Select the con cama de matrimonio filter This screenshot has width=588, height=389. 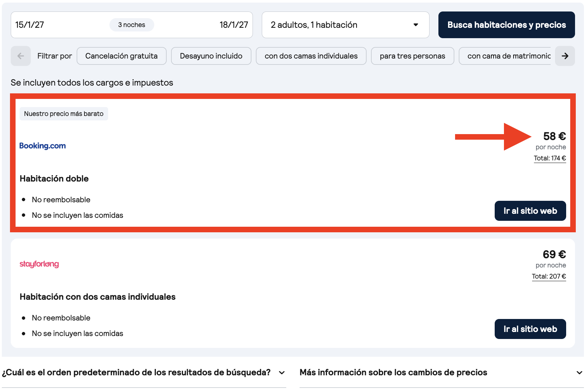505,56
